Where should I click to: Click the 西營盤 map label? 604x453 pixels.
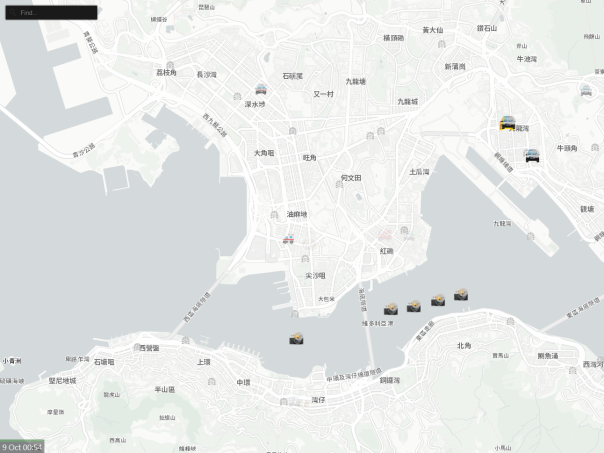pos(149,348)
